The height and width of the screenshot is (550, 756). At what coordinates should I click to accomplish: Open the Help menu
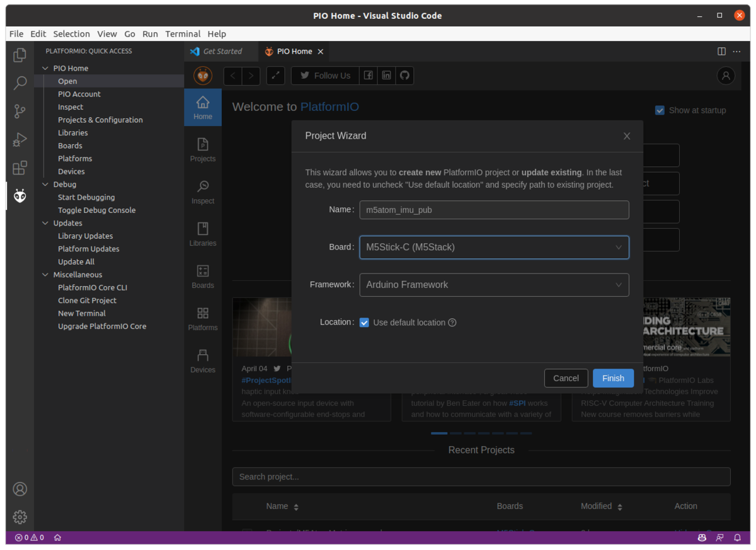[x=217, y=34]
